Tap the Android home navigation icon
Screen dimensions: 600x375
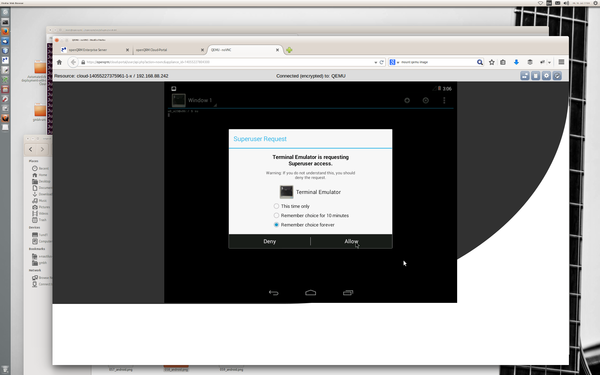point(310,293)
